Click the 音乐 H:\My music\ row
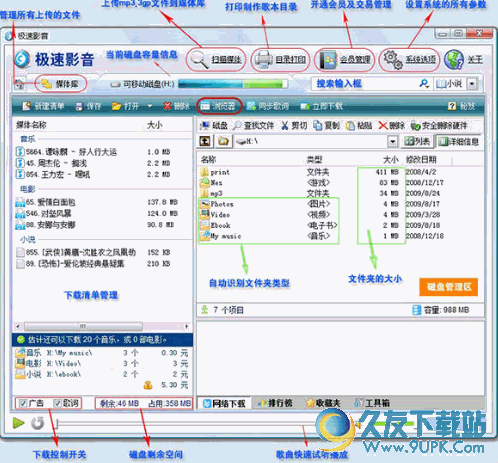The height and width of the screenshot is (463, 498). click(x=102, y=353)
